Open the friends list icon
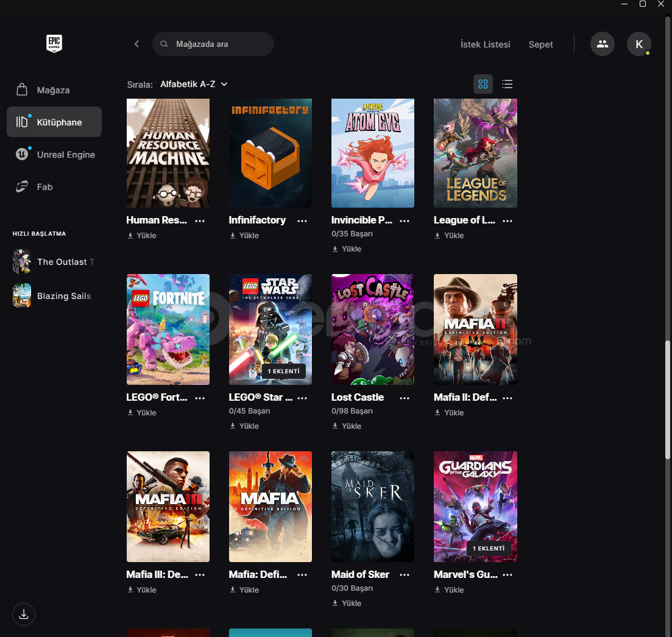Screen dimensions: 672x637 (x=602, y=44)
